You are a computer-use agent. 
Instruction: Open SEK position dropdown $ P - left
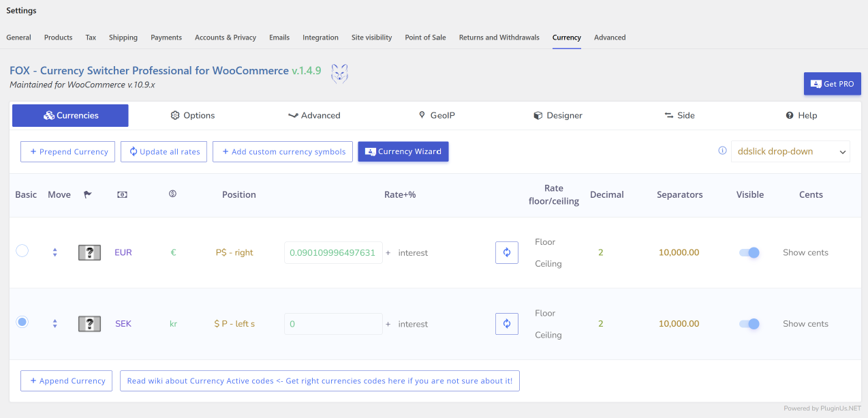(234, 324)
